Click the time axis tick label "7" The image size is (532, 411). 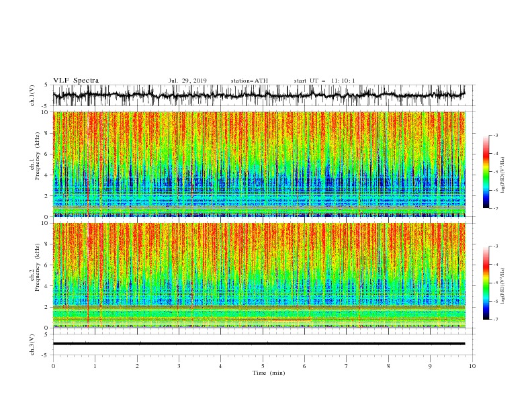[x=347, y=366]
